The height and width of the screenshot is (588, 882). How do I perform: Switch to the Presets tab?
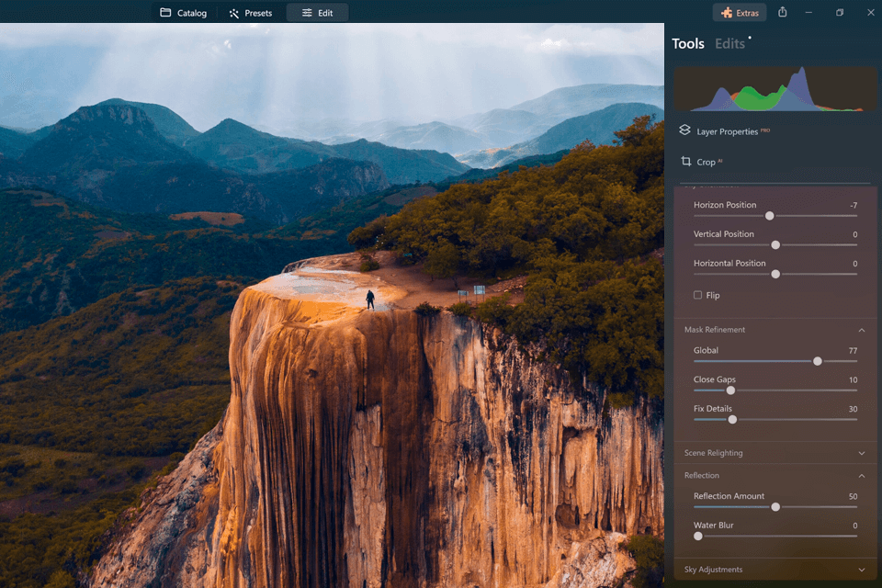coord(250,12)
